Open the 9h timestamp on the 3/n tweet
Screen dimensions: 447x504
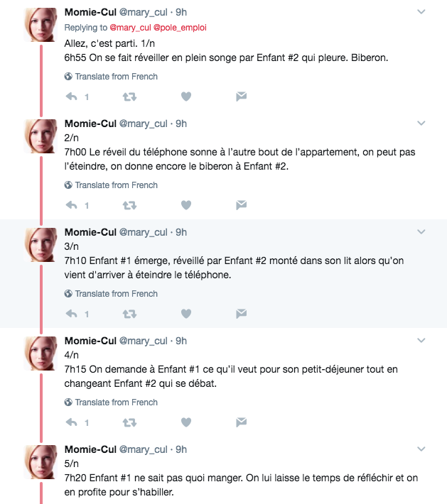coord(181,232)
